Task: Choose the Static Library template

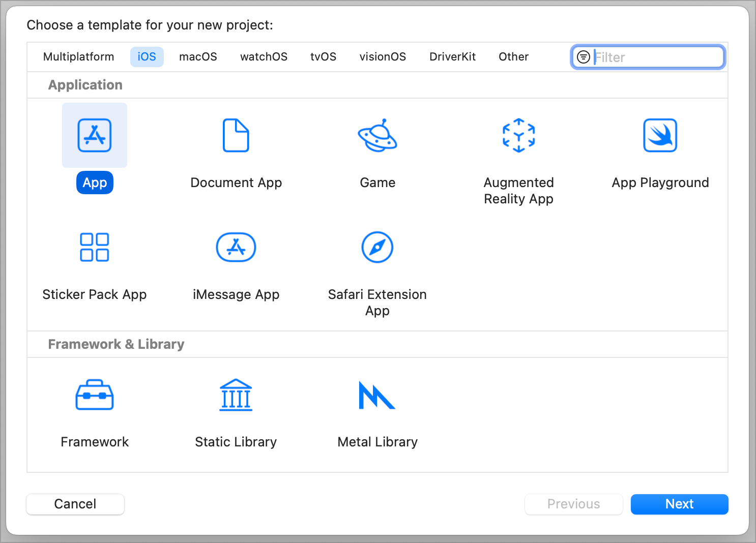Action: pos(236,395)
